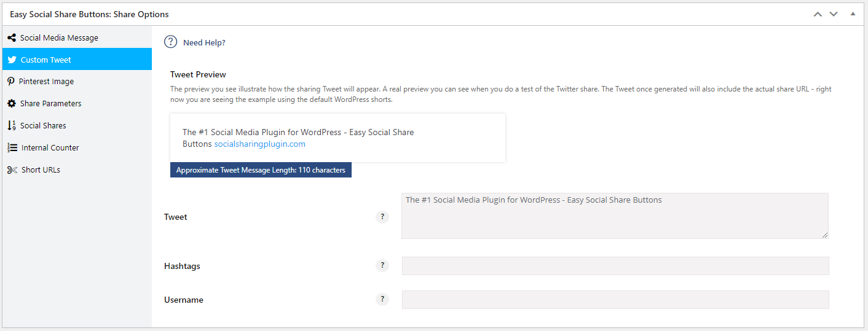Show help tooltip for Username field
This screenshot has height=331, width=868.
(x=382, y=299)
